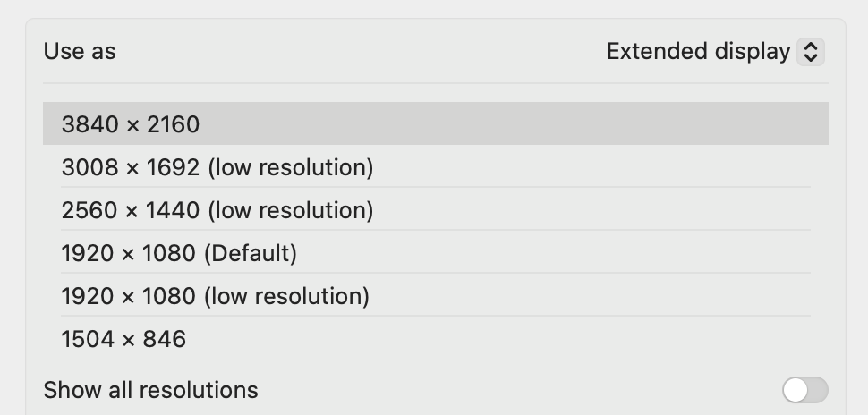This screenshot has height=415, width=868.
Task: Pick the 2560 × 1440 low resolution entry
Action: click(217, 210)
